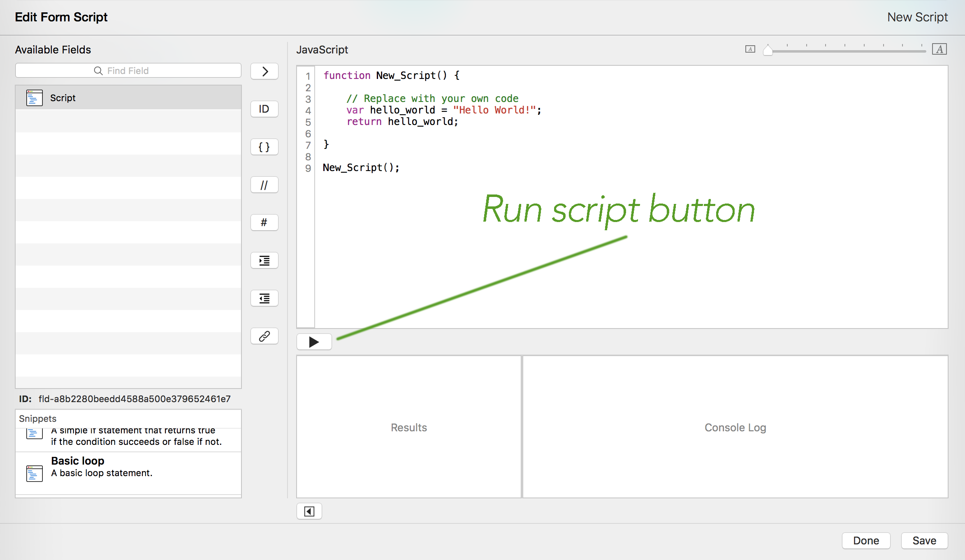Click the indent code button
This screenshot has height=560, width=965.
point(264,260)
